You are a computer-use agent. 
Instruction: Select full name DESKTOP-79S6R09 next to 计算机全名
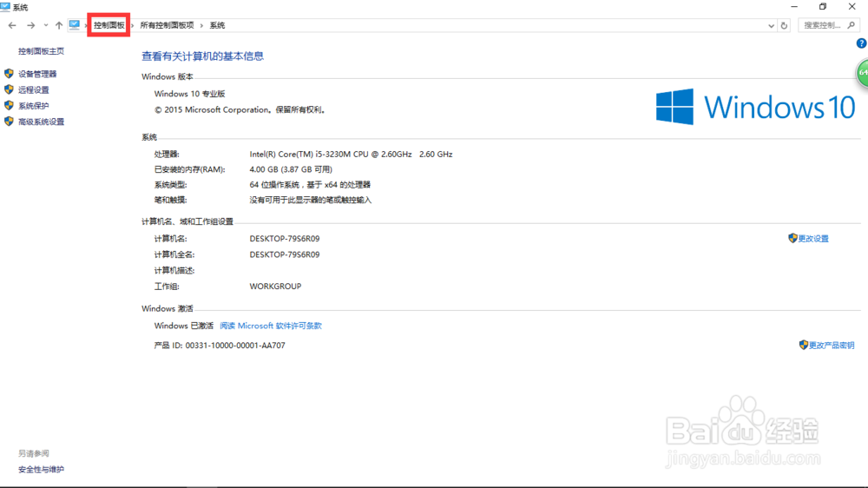285,254
